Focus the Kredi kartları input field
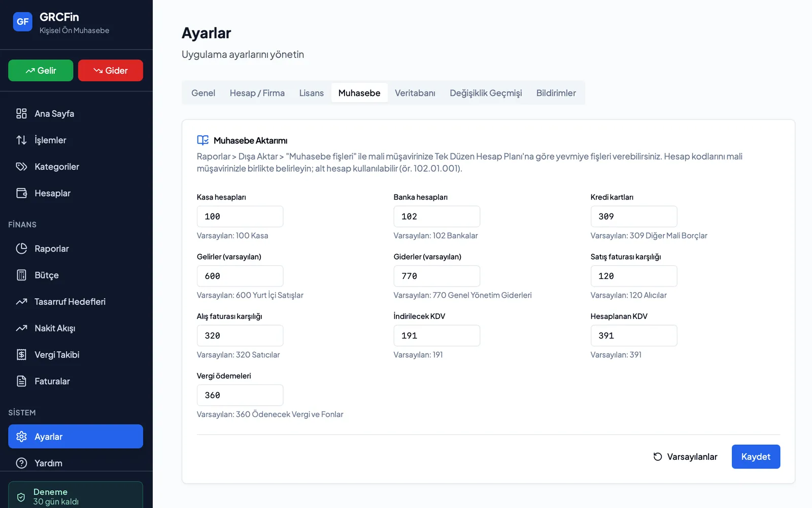 click(634, 216)
